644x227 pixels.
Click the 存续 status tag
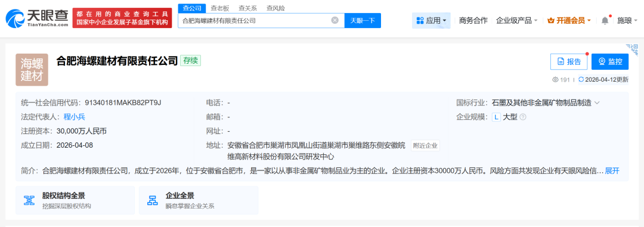[x=191, y=61]
